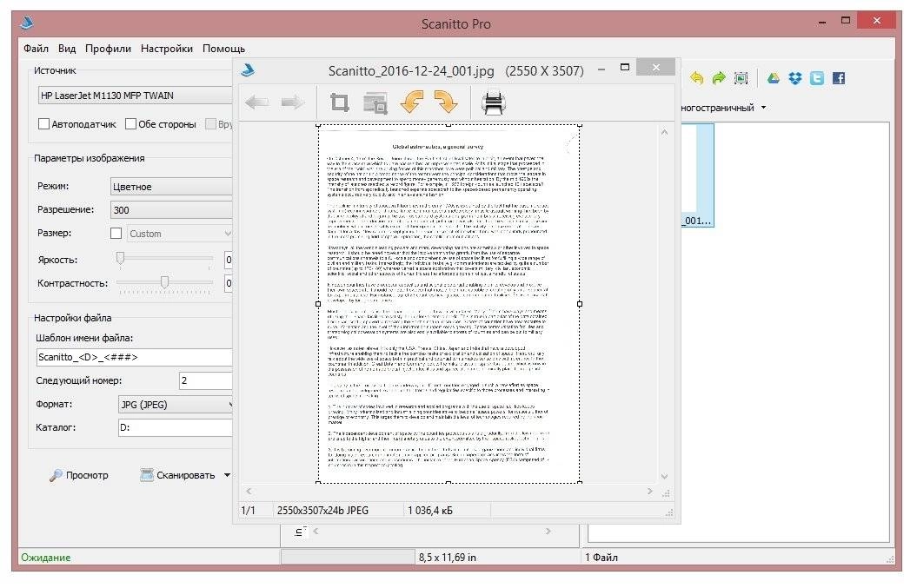This screenshot has height=588, width=917.
Task: Open the Вид menu
Action: 67,49
